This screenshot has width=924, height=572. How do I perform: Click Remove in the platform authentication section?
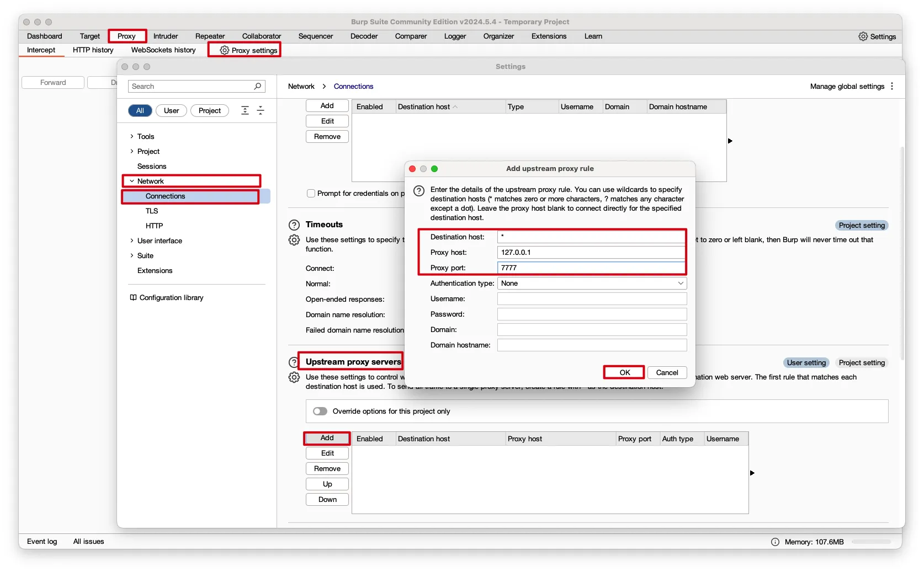pyautogui.click(x=327, y=137)
